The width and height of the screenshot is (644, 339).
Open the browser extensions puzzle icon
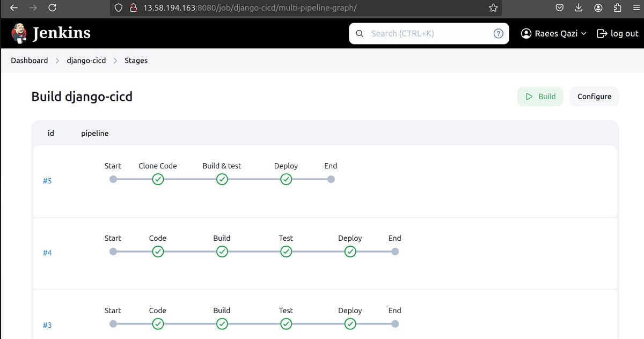coord(617,8)
